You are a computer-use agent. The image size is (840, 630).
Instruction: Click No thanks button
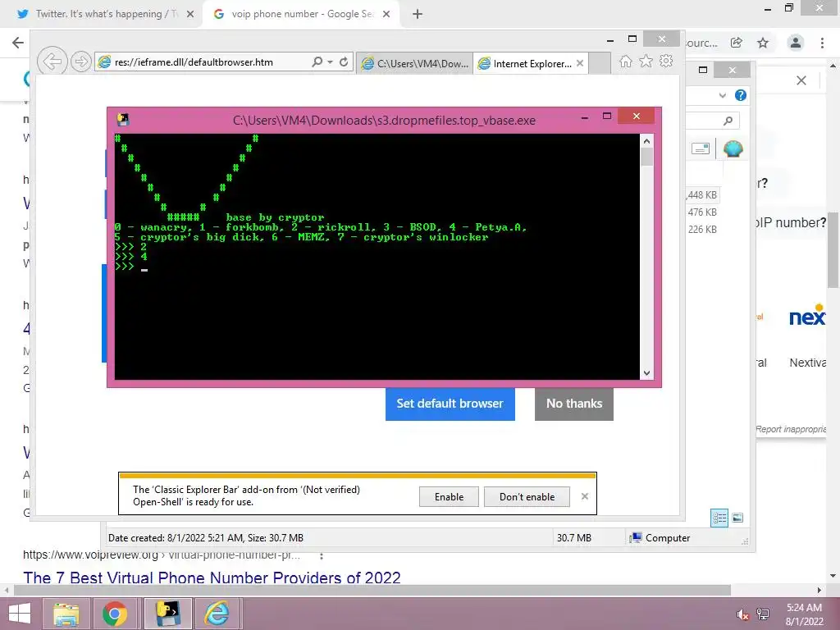pyautogui.click(x=573, y=404)
